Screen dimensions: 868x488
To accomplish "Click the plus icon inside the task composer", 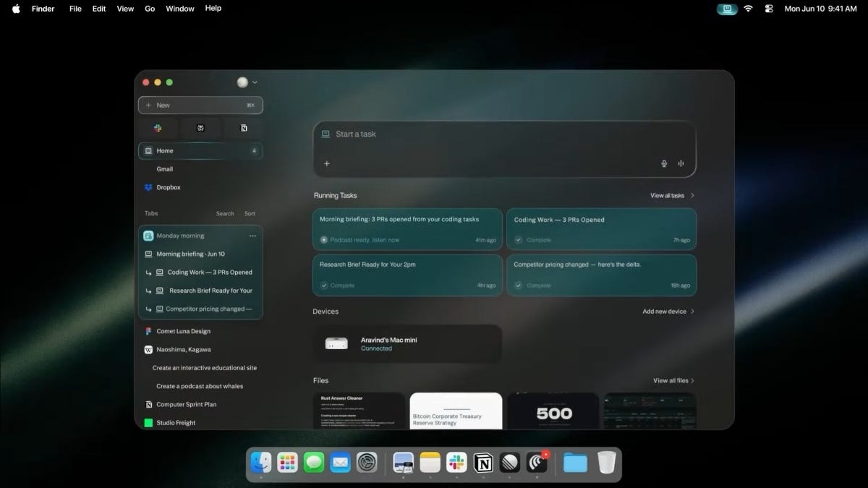I will tap(327, 163).
